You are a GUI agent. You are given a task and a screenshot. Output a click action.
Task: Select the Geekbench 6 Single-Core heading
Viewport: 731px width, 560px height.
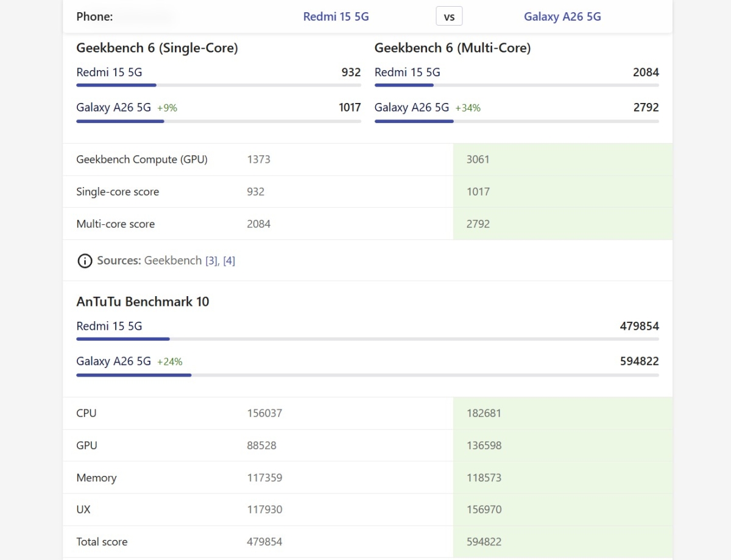pyautogui.click(x=157, y=48)
